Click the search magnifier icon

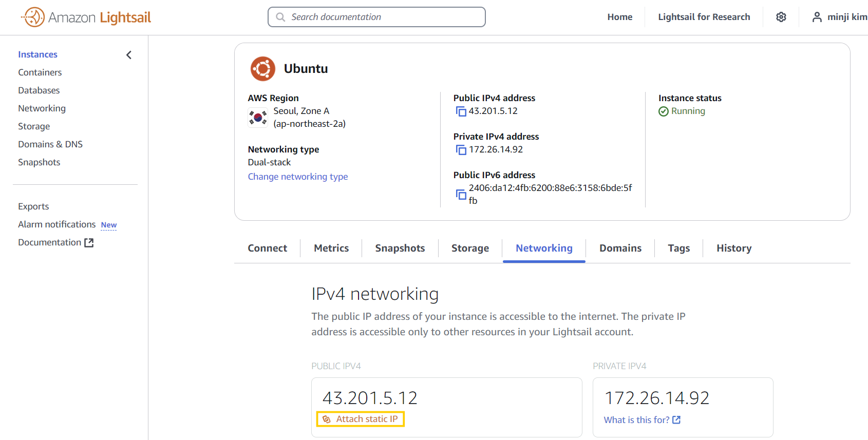pos(280,17)
